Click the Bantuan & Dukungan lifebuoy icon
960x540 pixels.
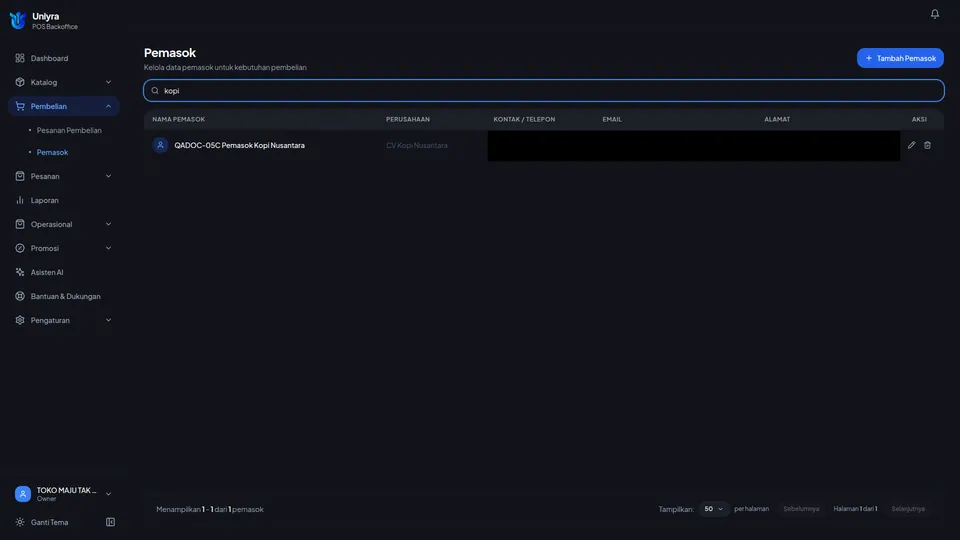[20, 296]
